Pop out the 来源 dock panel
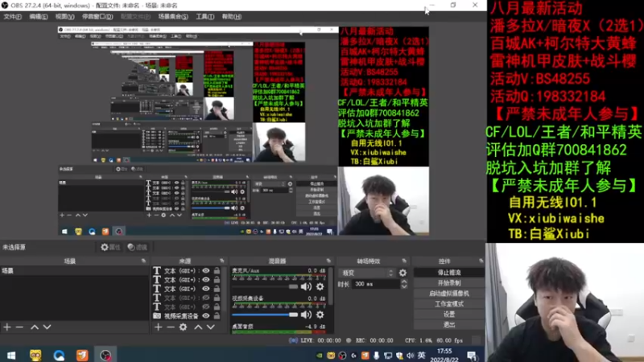644x362 pixels. tap(222, 261)
